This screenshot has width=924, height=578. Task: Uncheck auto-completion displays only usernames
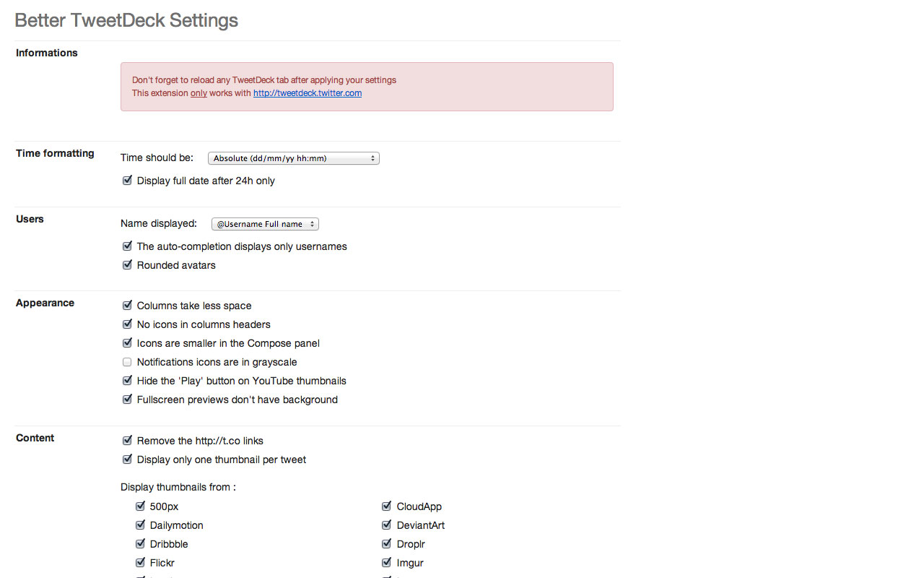(x=127, y=246)
